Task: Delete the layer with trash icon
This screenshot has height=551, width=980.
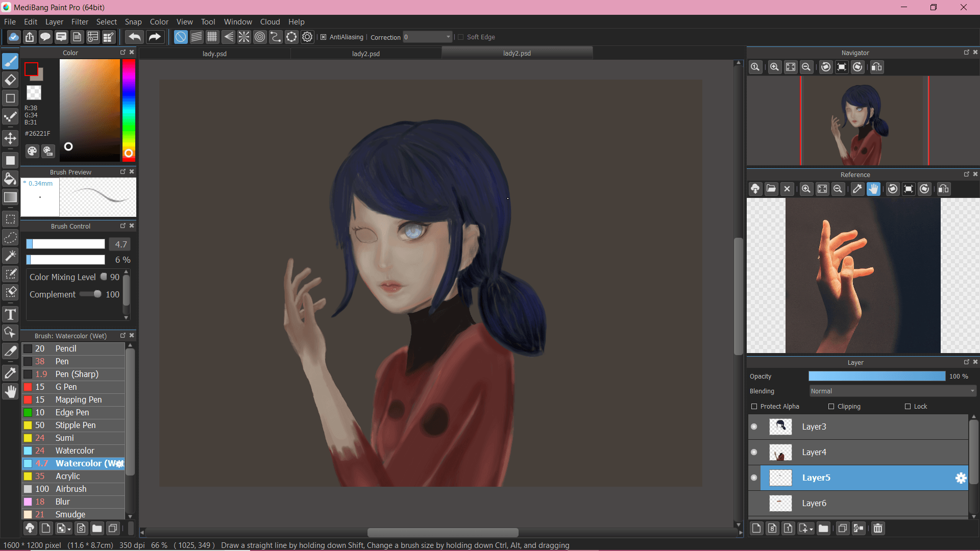Action: coord(877,529)
